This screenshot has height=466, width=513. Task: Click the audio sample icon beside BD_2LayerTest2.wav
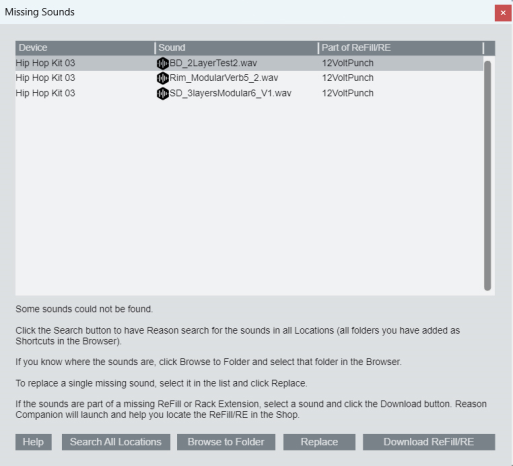(x=163, y=63)
